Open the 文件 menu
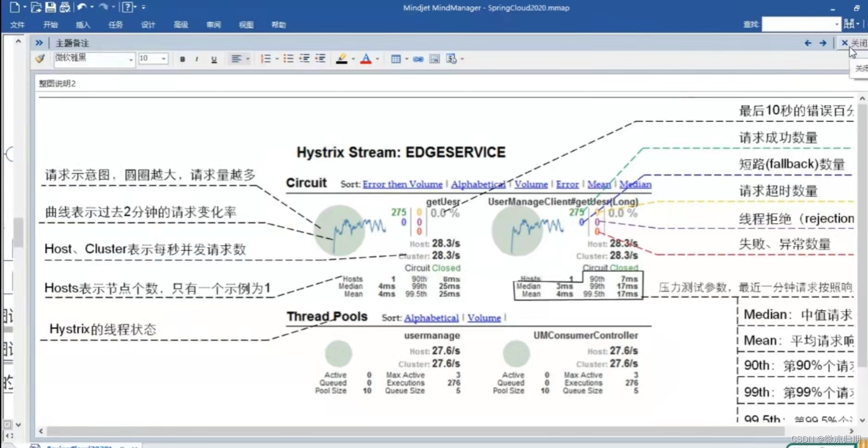 (17, 25)
